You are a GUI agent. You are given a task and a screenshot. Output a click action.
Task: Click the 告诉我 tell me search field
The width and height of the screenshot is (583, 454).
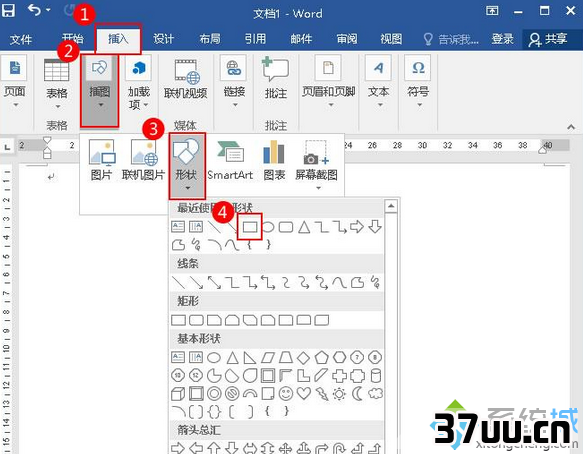tap(451, 39)
